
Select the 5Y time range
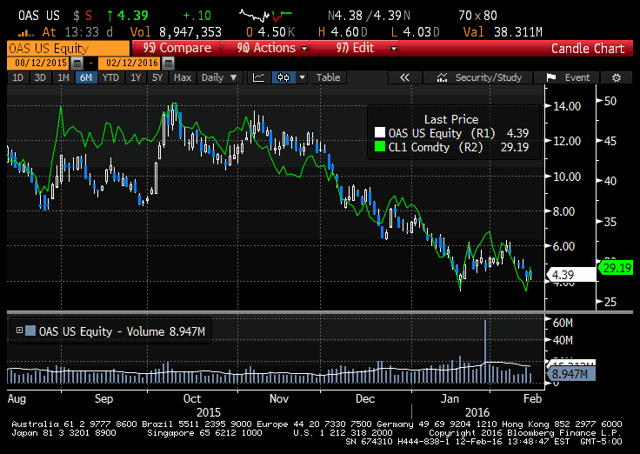point(158,78)
